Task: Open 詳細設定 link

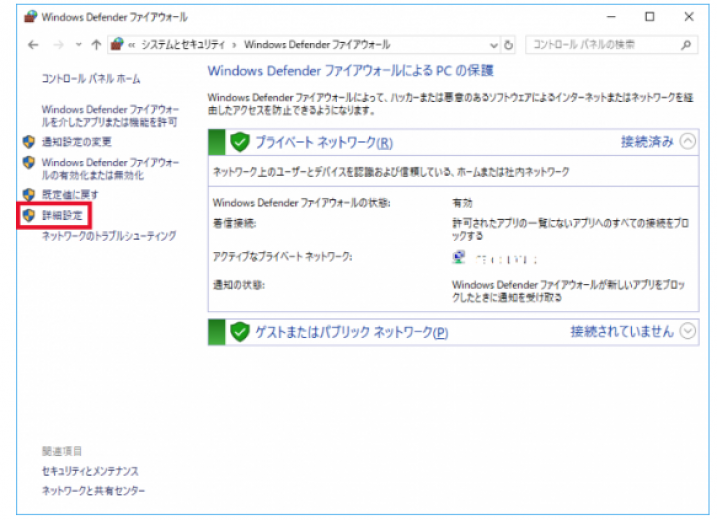Action: point(62,215)
